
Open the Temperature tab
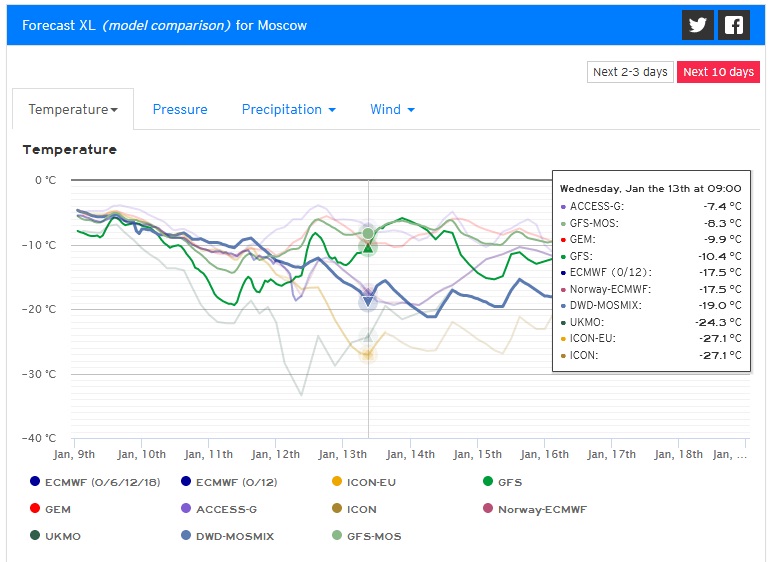pos(73,109)
